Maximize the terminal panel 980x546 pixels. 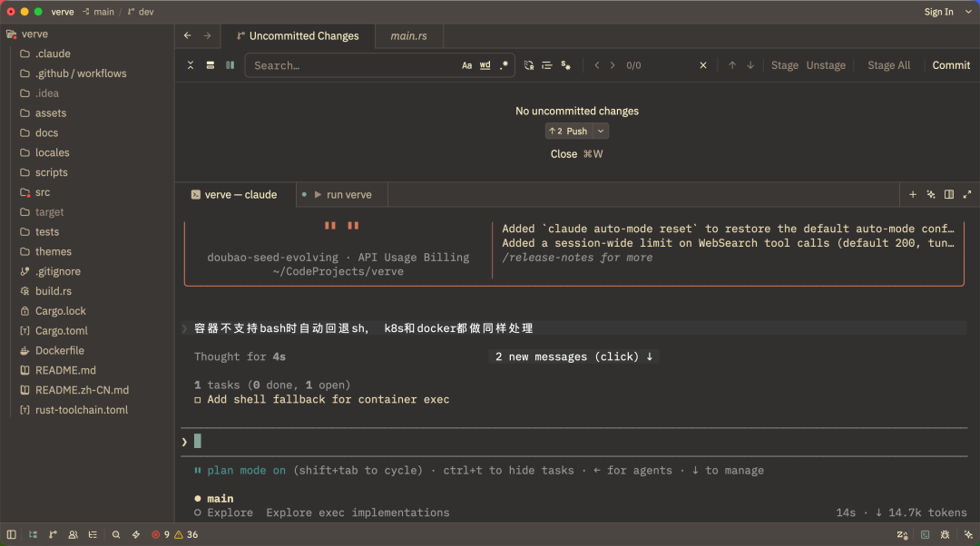pos(967,195)
